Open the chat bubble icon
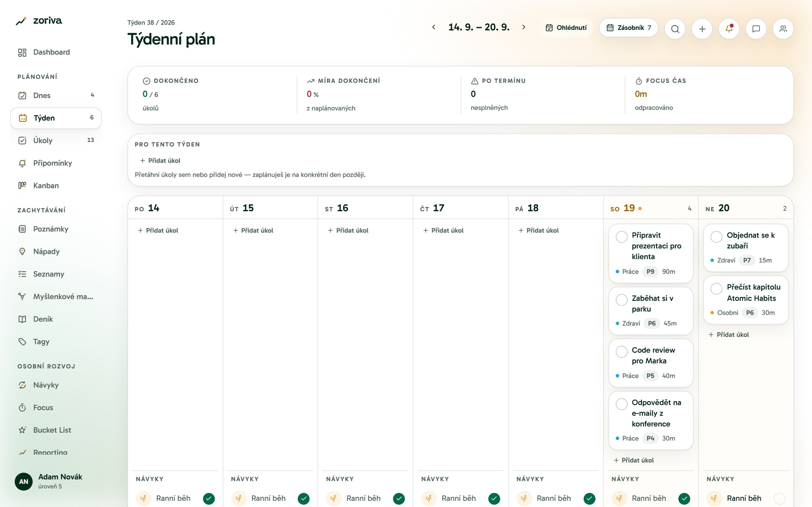The height and width of the screenshot is (507, 812). click(756, 29)
